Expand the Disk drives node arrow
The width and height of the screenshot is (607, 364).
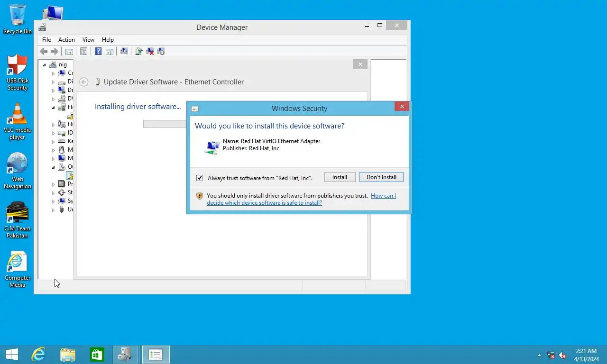pyautogui.click(x=53, y=82)
